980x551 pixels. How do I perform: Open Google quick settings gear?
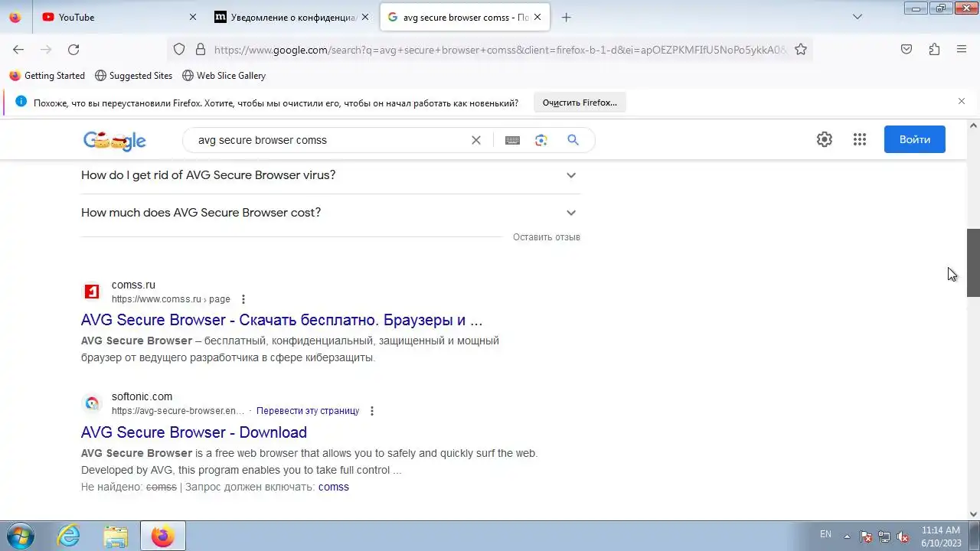(825, 139)
